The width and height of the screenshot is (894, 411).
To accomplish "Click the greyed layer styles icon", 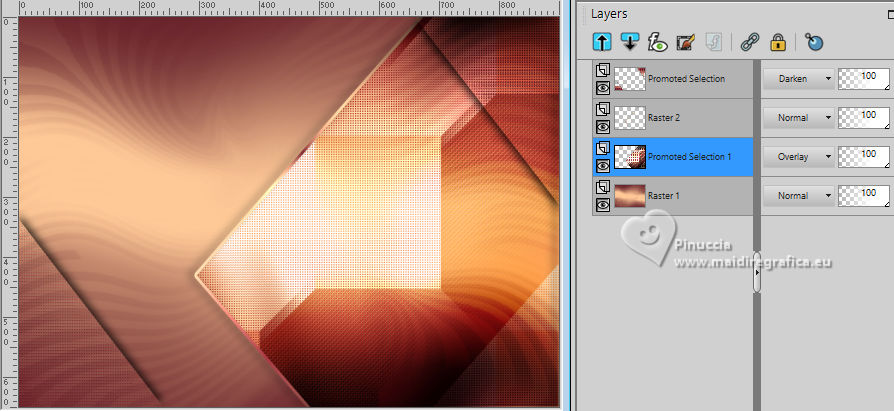I will point(714,42).
